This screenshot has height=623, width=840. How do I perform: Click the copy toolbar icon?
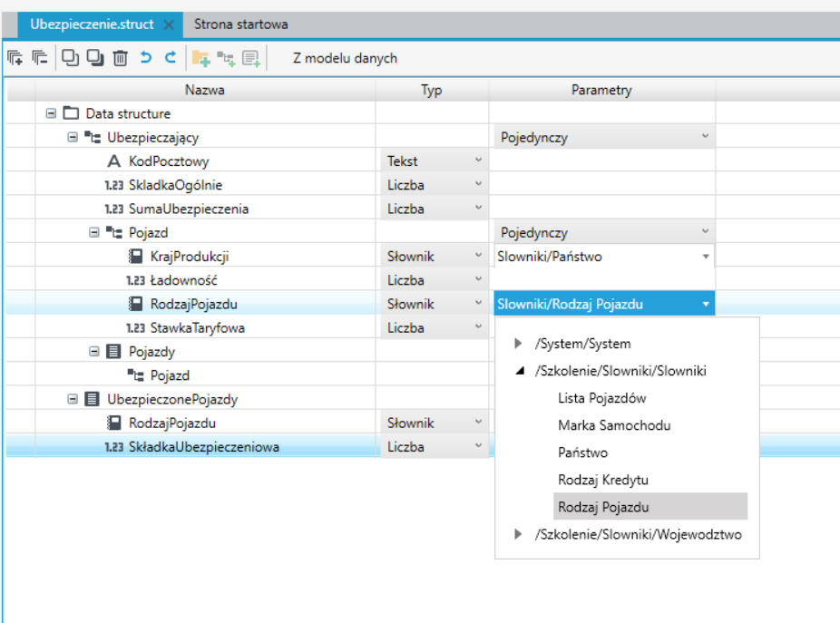coord(70,57)
